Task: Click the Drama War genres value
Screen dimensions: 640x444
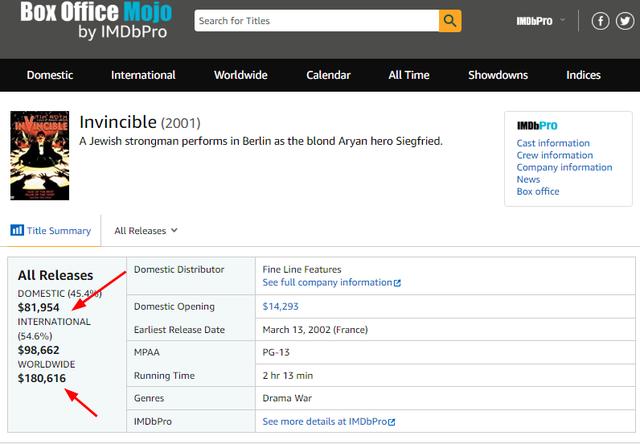Action: [287, 398]
